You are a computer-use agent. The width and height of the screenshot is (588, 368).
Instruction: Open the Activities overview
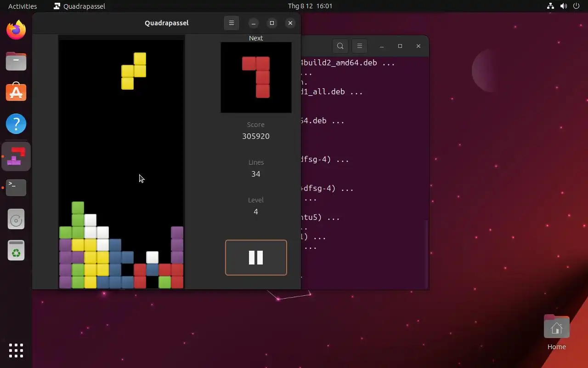tap(23, 6)
